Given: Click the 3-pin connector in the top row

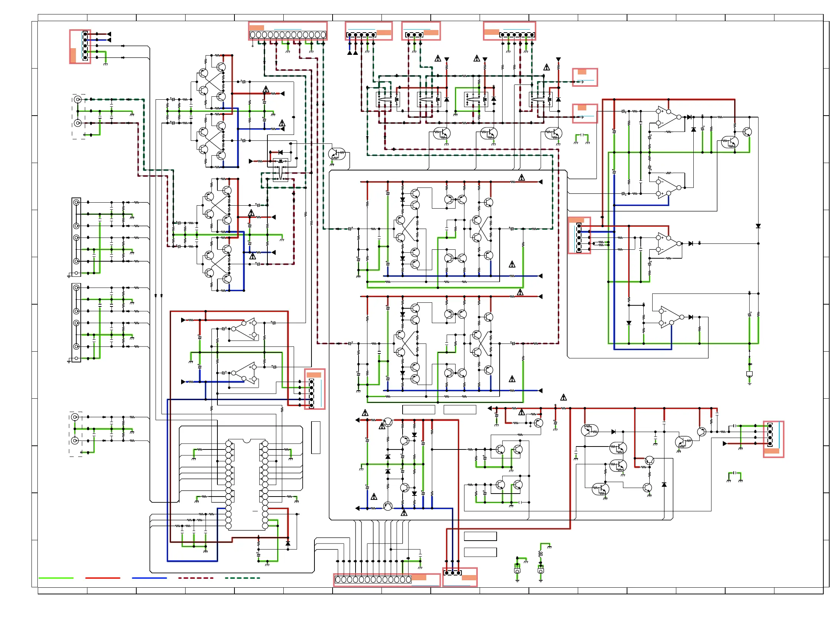Looking at the screenshot, I should 414,35.
